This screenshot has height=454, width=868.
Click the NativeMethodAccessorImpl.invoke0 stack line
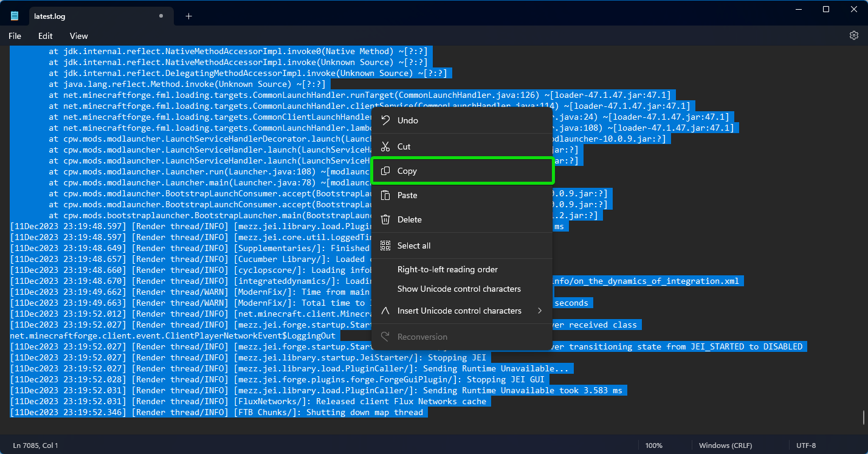(238, 51)
